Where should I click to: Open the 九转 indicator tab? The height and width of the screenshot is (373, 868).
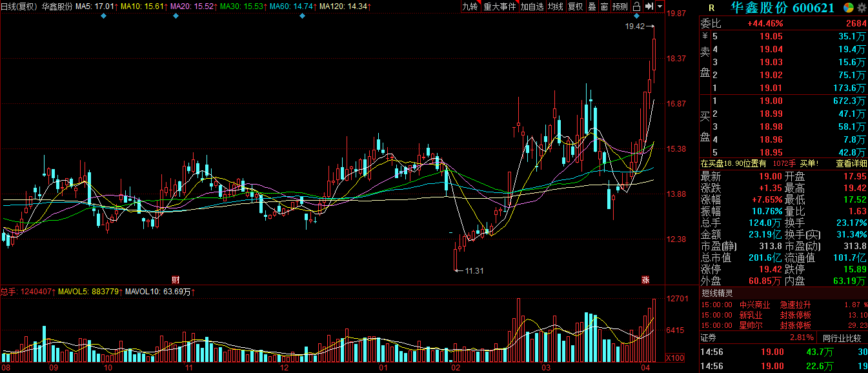[x=470, y=6]
